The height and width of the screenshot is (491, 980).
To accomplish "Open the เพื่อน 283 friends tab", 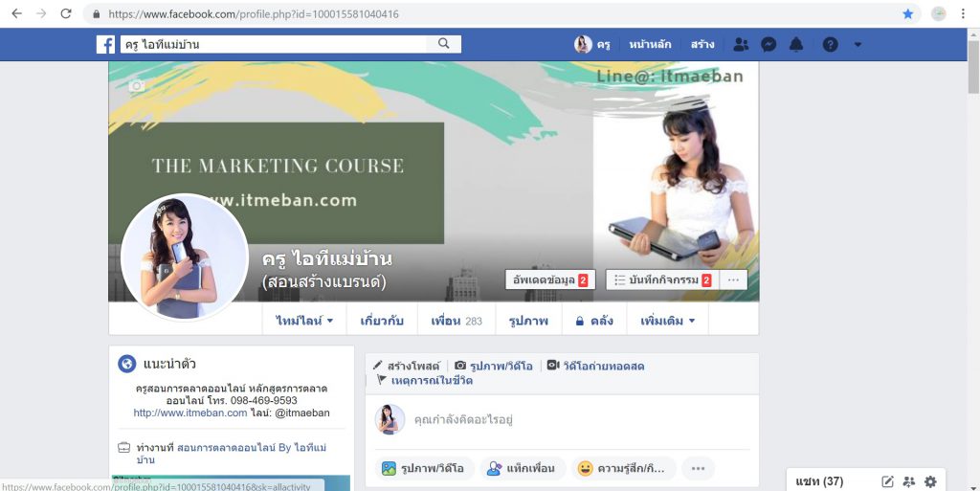I will pyautogui.click(x=457, y=321).
